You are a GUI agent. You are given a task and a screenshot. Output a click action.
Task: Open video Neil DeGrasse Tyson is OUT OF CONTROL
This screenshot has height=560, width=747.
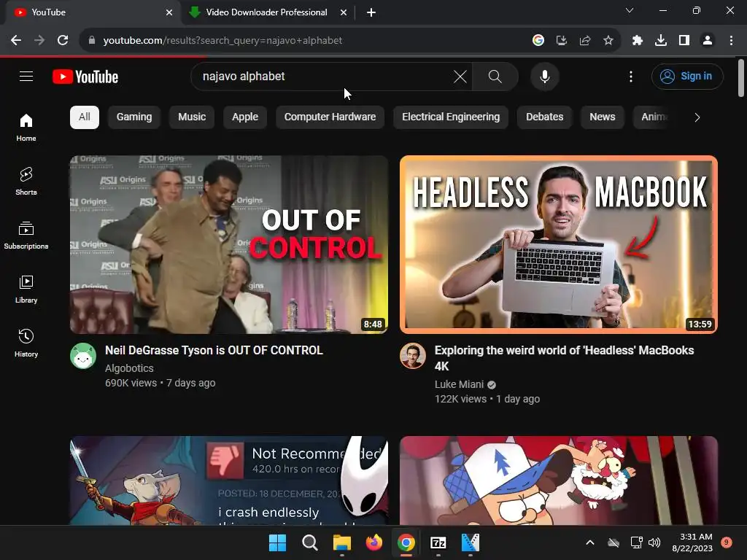[x=214, y=350]
